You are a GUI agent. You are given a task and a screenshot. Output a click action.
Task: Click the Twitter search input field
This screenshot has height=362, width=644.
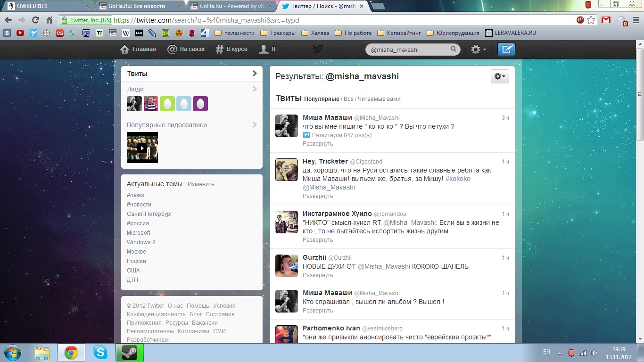click(408, 49)
